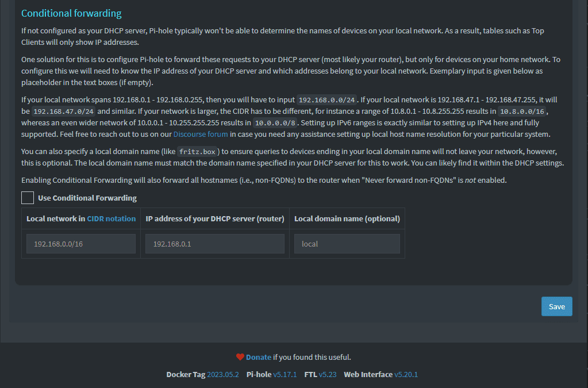Click the 192.168.47.0/24 code example
The height and width of the screenshot is (388, 588).
pyautogui.click(x=63, y=112)
